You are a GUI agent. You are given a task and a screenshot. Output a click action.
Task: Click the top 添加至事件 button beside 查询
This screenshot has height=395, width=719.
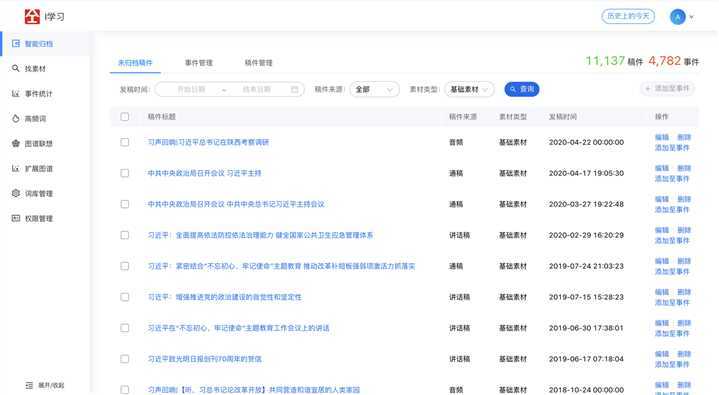pyautogui.click(x=667, y=89)
